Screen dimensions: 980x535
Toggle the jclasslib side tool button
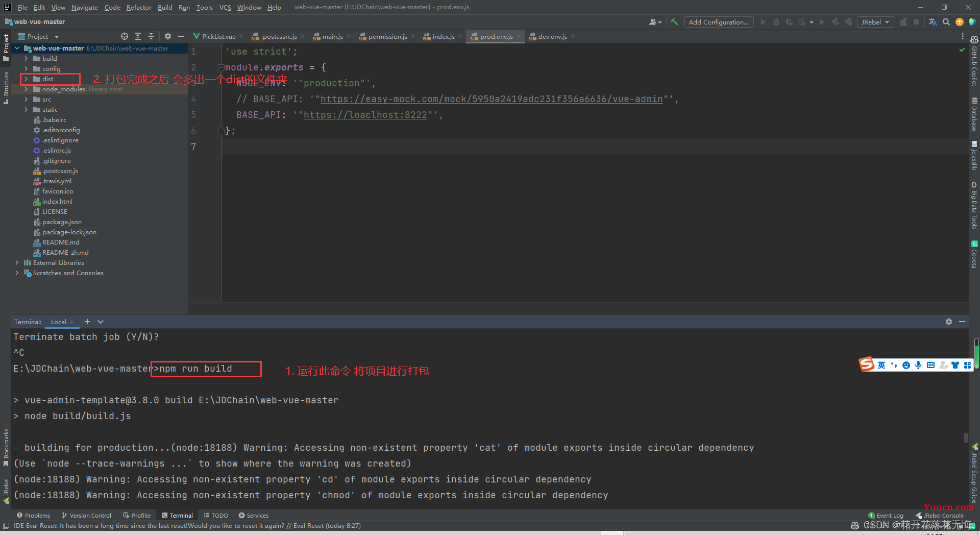click(974, 156)
